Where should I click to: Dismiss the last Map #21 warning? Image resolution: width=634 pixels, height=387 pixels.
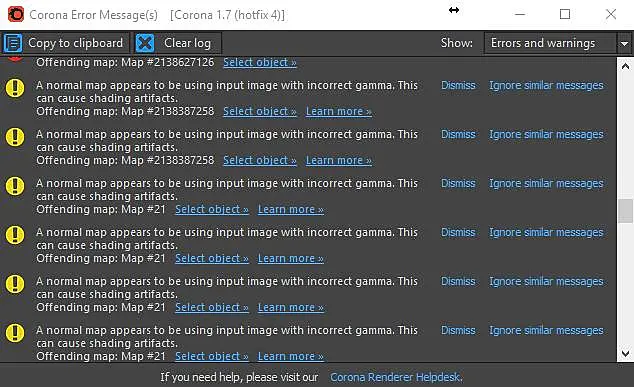(x=458, y=330)
